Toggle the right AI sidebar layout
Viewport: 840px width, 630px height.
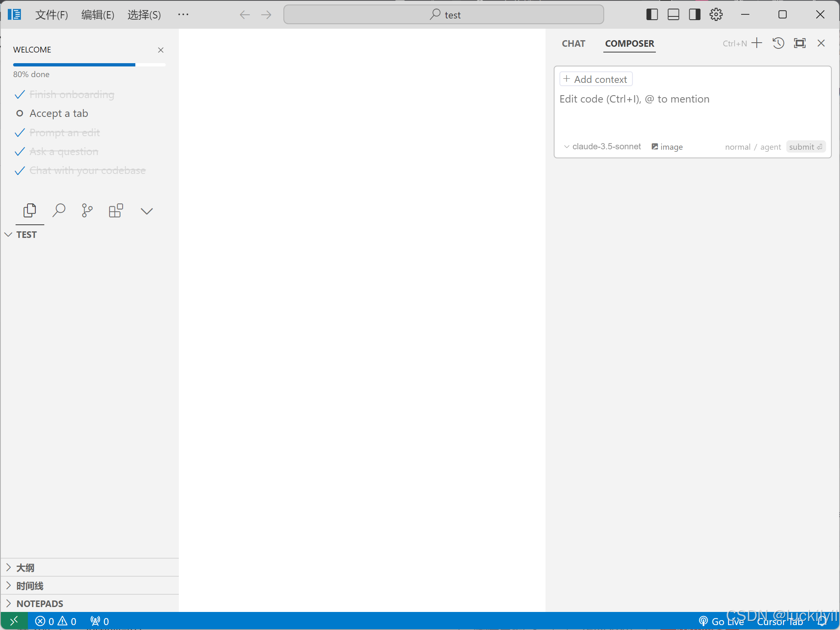point(694,15)
